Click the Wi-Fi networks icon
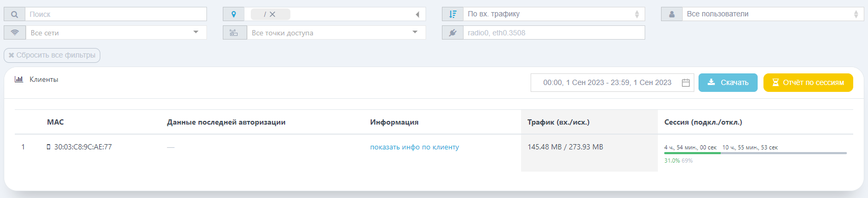The width and height of the screenshot is (868, 198). 14,33
